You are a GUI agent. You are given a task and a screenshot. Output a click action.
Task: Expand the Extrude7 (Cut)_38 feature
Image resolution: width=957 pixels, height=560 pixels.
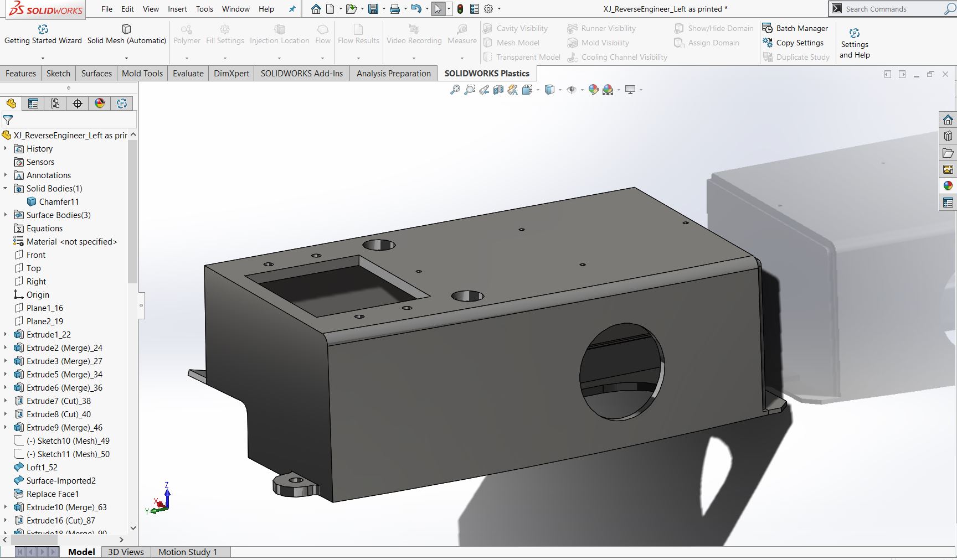point(6,401)
